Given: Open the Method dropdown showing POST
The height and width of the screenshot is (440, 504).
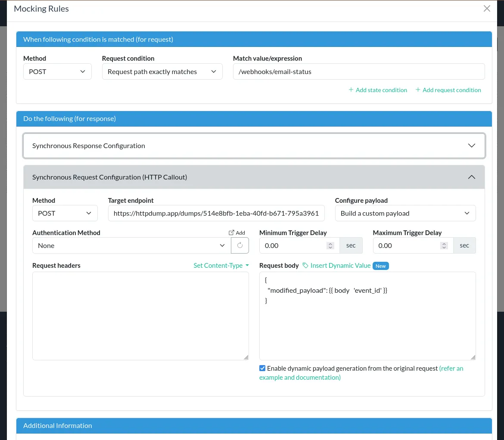Looking at the screenshot, I should point(57,71).
